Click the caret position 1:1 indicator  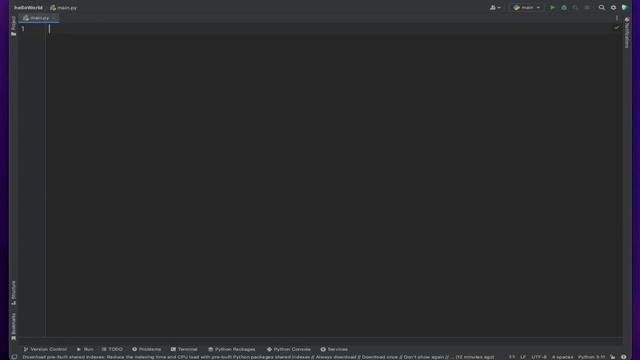click(x=512, y=357)
